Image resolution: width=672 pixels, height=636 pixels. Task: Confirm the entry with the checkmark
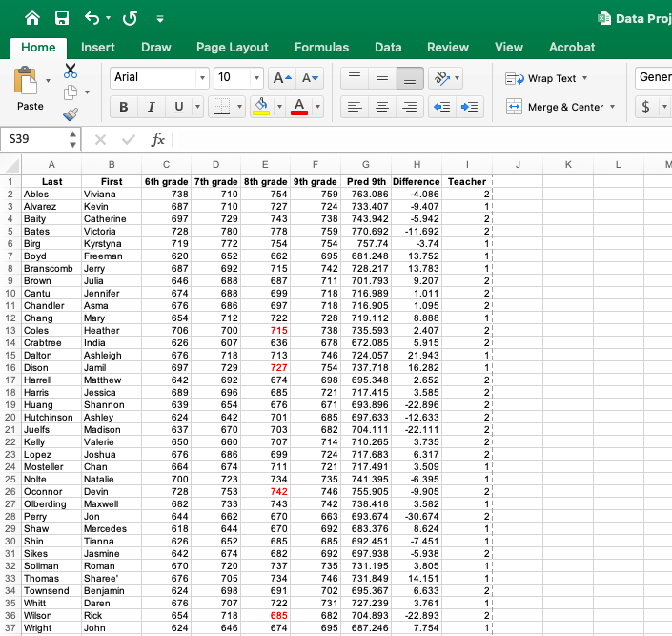click(129, 139)
